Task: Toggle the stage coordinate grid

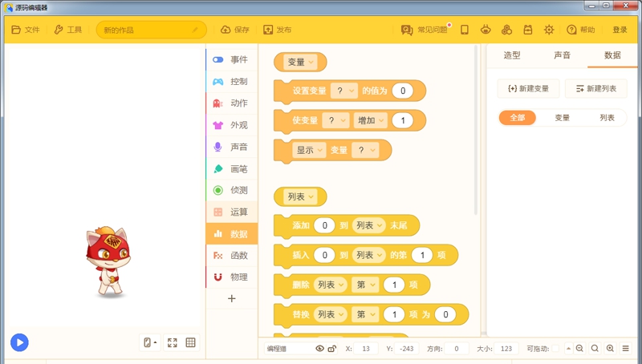Action: tap(190, 342)
